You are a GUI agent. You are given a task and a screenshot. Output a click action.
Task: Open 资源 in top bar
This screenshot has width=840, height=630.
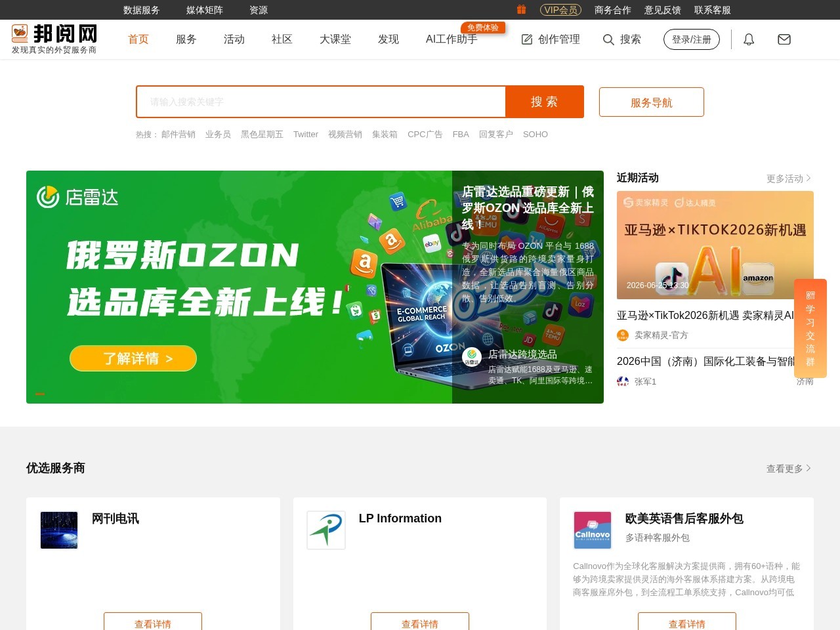pos(259,10)
